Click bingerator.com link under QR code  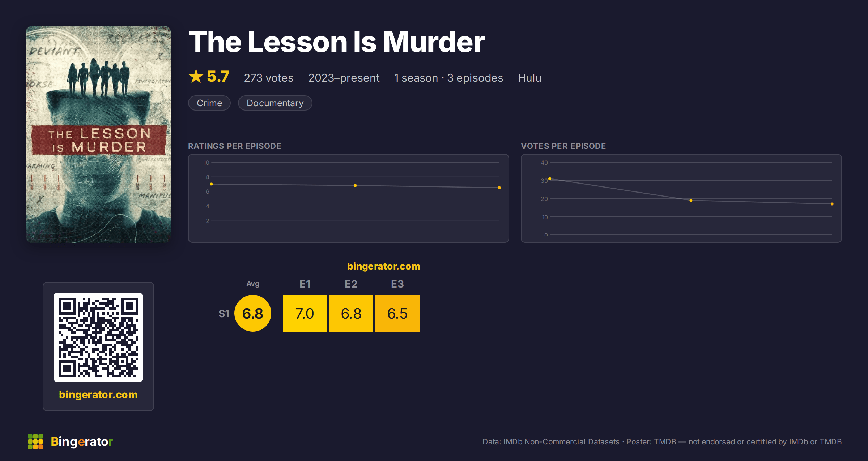pyautogui.click(x=98, y=395)
